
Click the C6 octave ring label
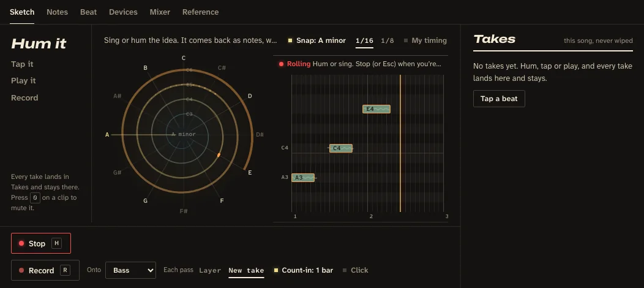pyautogui.click(x=189, y=70)
